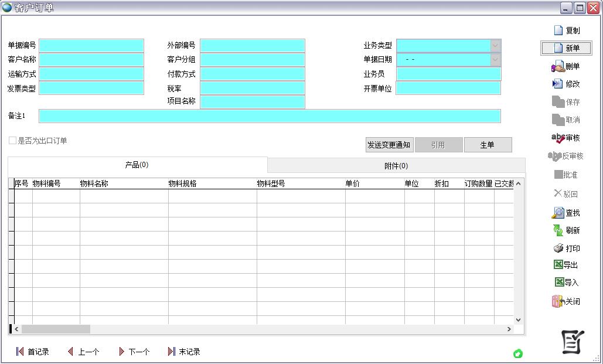Open 查找 (Find) search tool
The height and width of the screenshot is (364, 603).
[558, 213]
